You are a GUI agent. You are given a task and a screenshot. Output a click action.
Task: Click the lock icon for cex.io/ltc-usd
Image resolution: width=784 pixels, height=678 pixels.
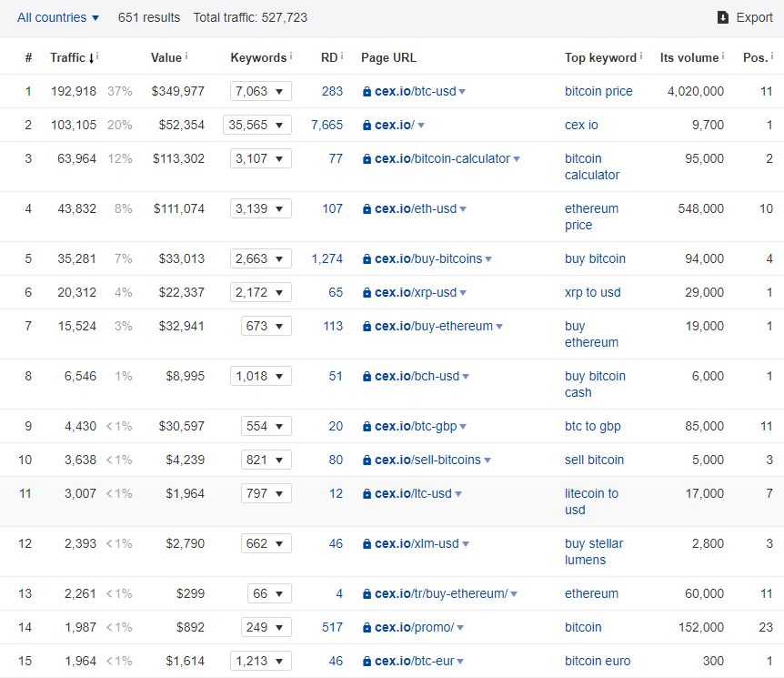(x=367, y=494)
